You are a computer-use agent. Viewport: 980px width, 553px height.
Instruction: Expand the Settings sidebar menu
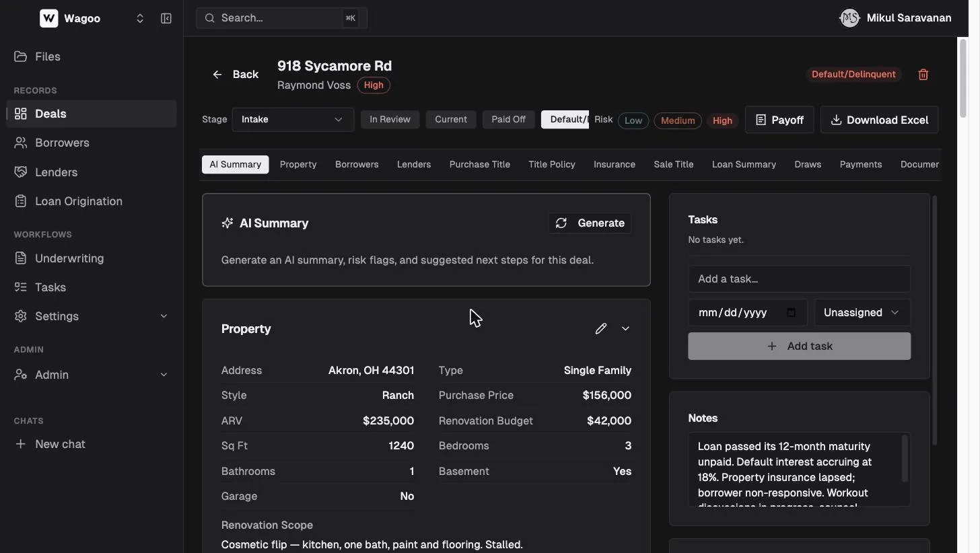coord(92,316)
